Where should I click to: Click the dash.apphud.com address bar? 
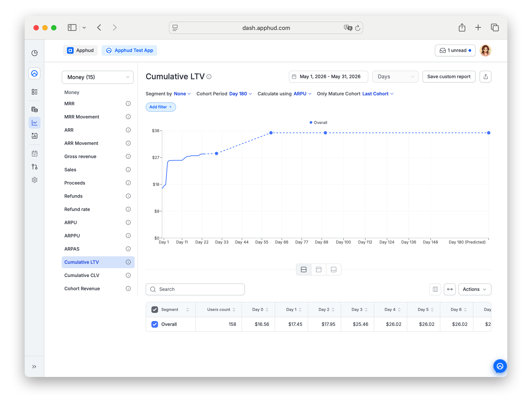pos(266,28)
